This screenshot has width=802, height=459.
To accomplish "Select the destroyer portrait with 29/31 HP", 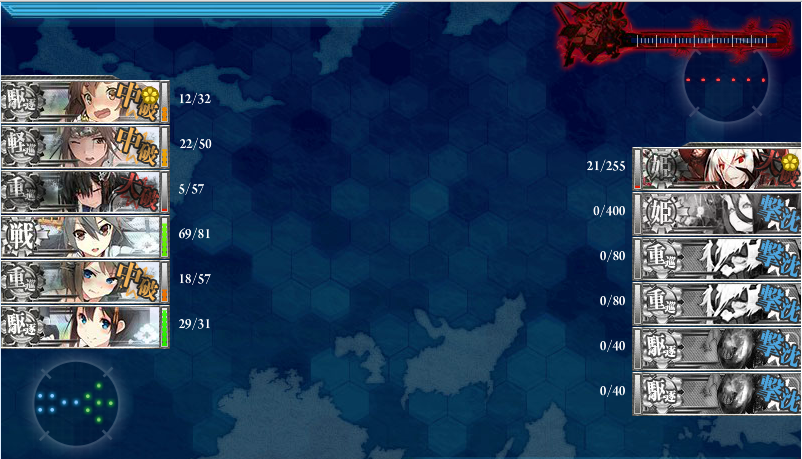I will pos(85,326).
